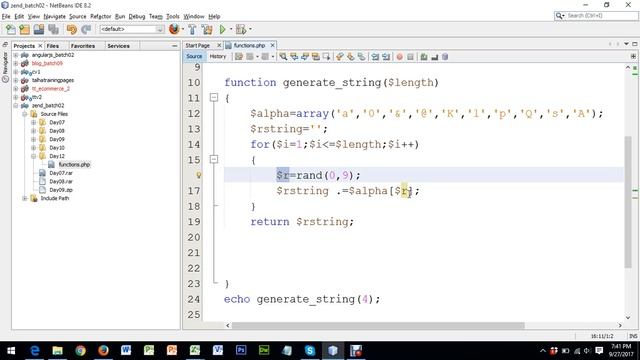640x360 pixels.
Task: Select talhatraningpages project
Action: [53, 80]
